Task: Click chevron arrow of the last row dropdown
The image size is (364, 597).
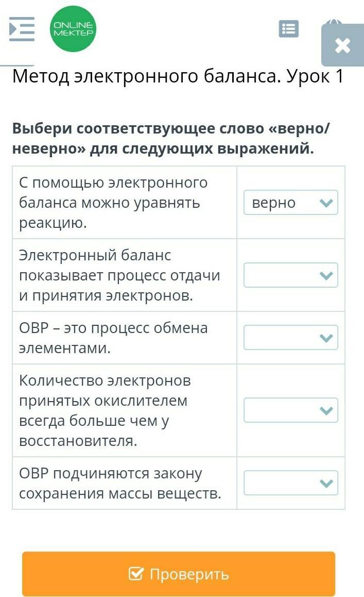Action: pos(326,483)
